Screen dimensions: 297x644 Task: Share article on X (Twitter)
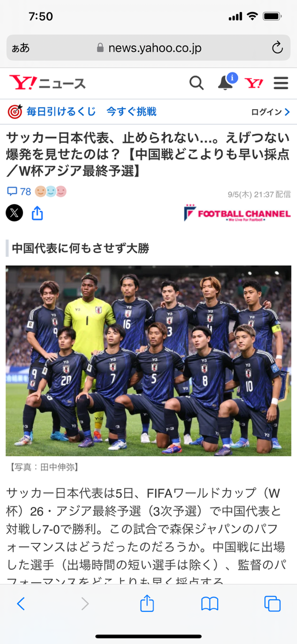pos(15,213)
